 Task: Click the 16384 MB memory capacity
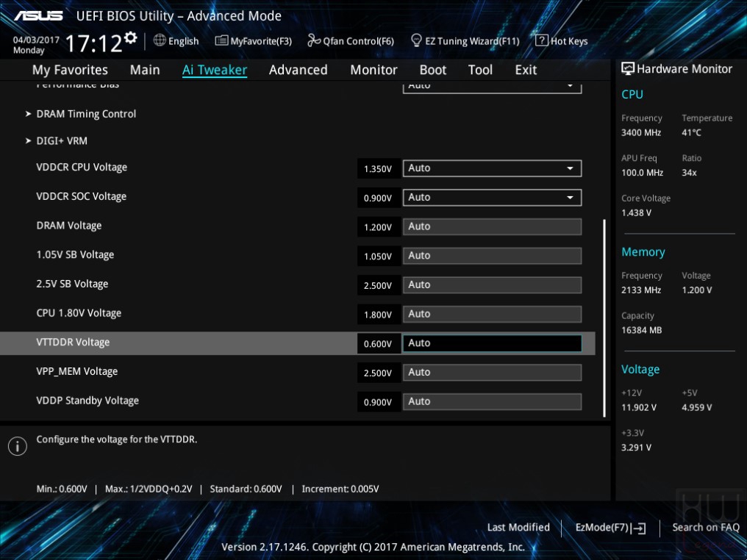[x=642, y=331]
